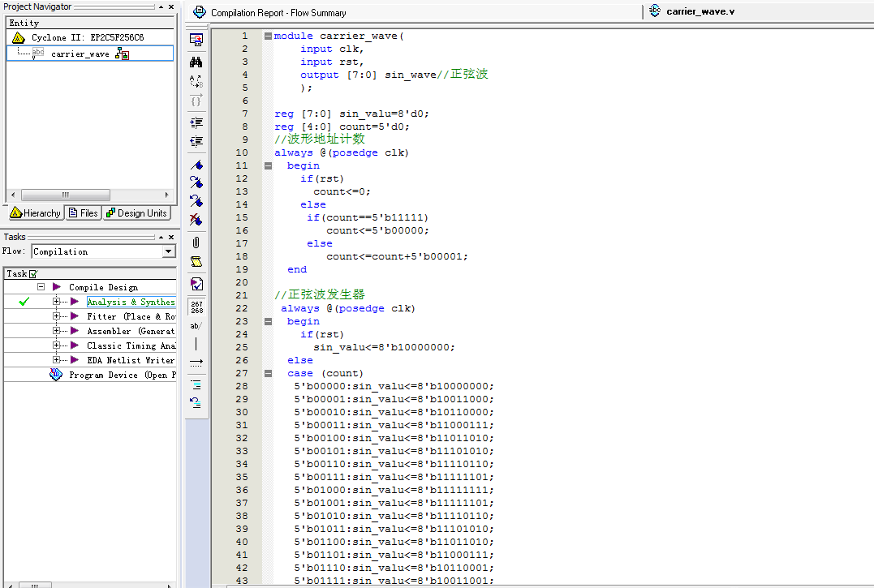
Task: Click the analyze current file icon
Action: 196,284
